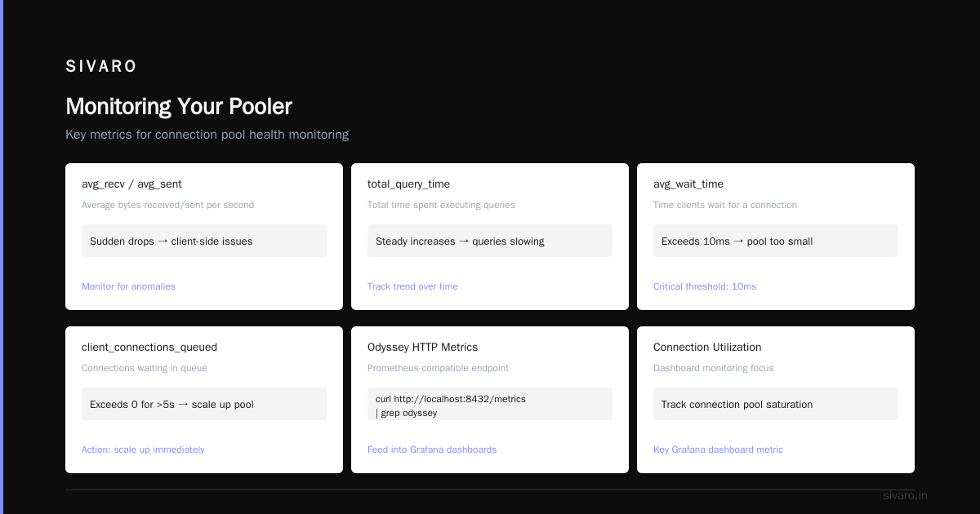
Task: Click the 'Track connection pool saturation' box
Action: [x=776, y=404]
